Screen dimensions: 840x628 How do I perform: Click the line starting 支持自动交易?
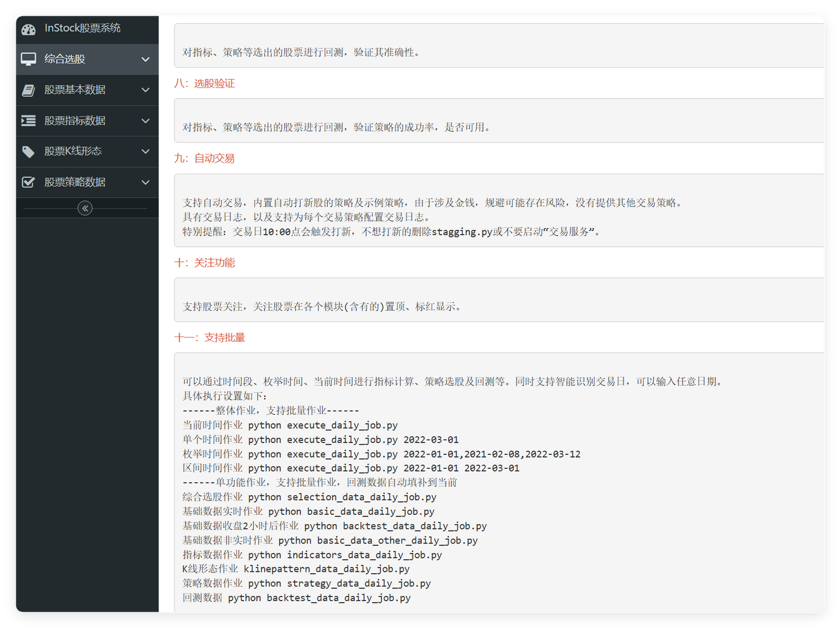tap(432, 203)
